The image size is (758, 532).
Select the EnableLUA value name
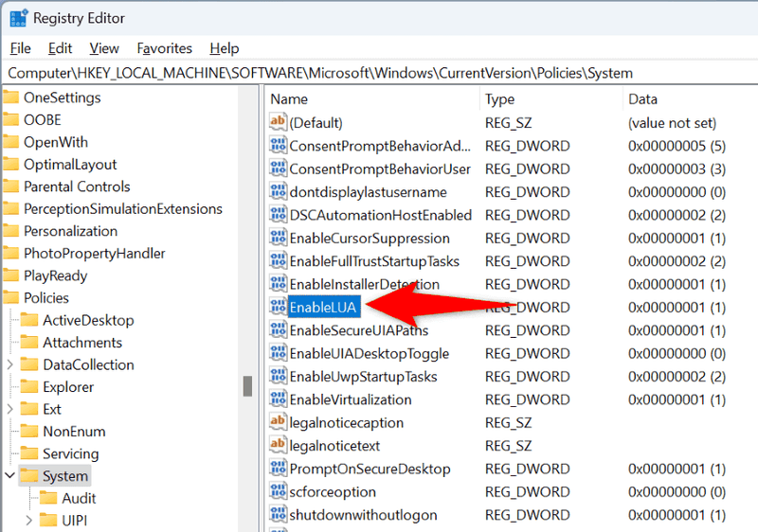click(x=323, y=307)
